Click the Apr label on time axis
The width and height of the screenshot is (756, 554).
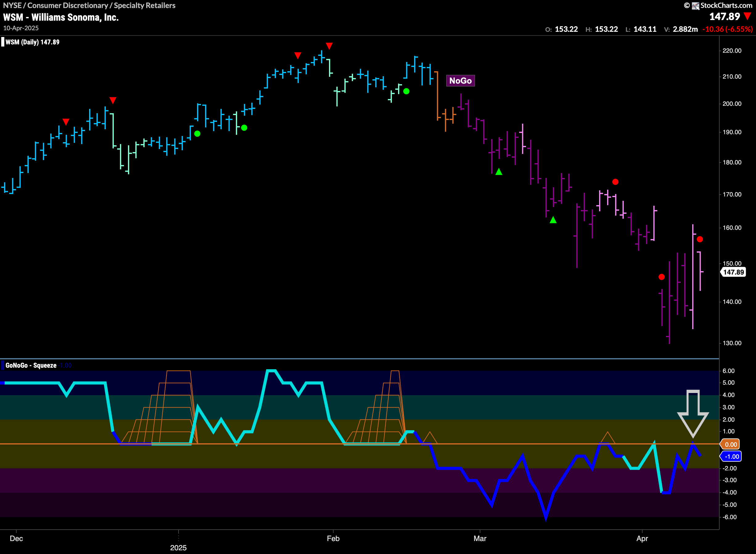pos(642,539)
